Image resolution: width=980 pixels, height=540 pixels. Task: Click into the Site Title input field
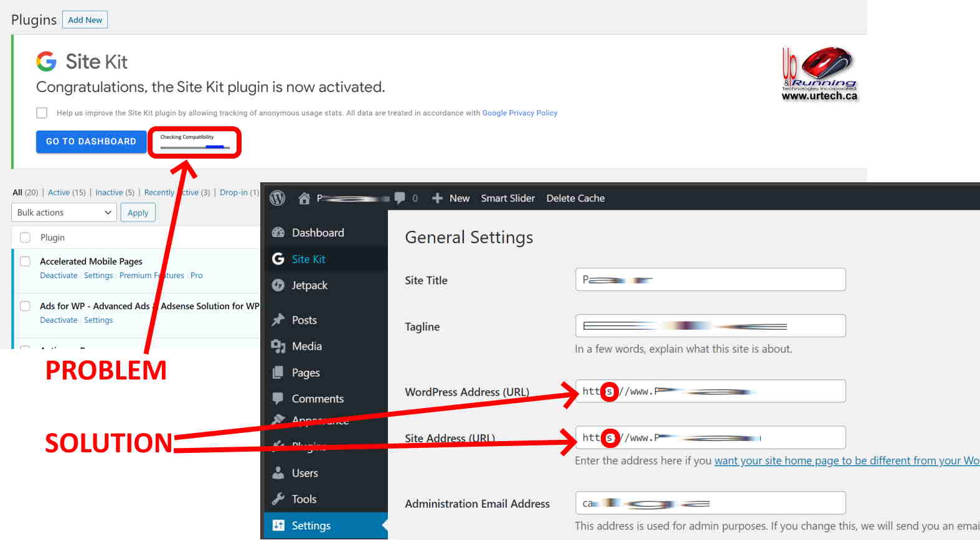coord(710,280)
